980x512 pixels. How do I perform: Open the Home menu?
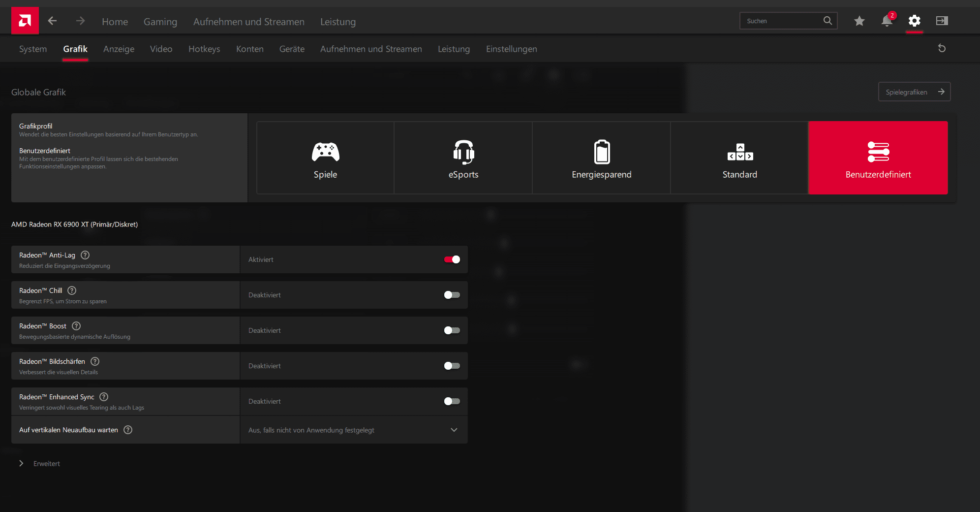click(115, 22)
